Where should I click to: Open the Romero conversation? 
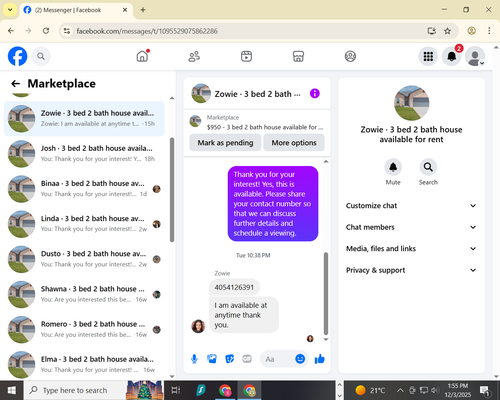(84, 329)
